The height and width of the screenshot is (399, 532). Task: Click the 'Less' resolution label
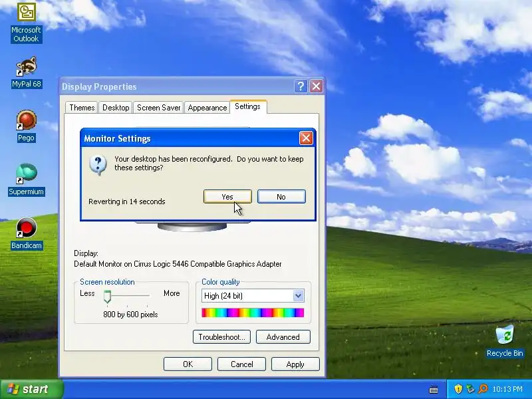87,293
